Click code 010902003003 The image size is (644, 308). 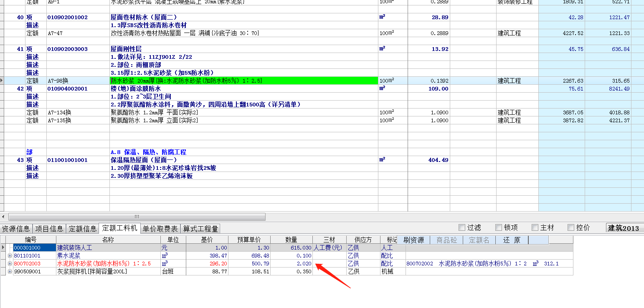coord(68,49)
